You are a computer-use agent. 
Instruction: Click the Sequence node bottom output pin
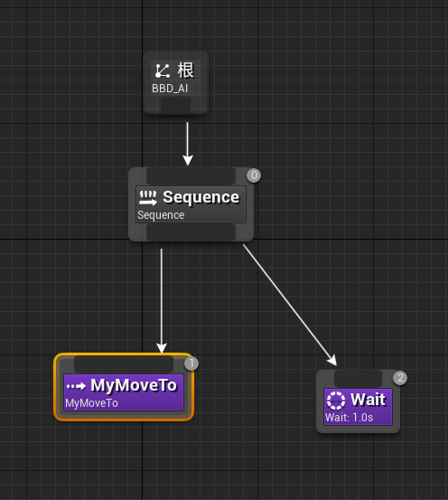pyautogui.click(x=191, y=231)
